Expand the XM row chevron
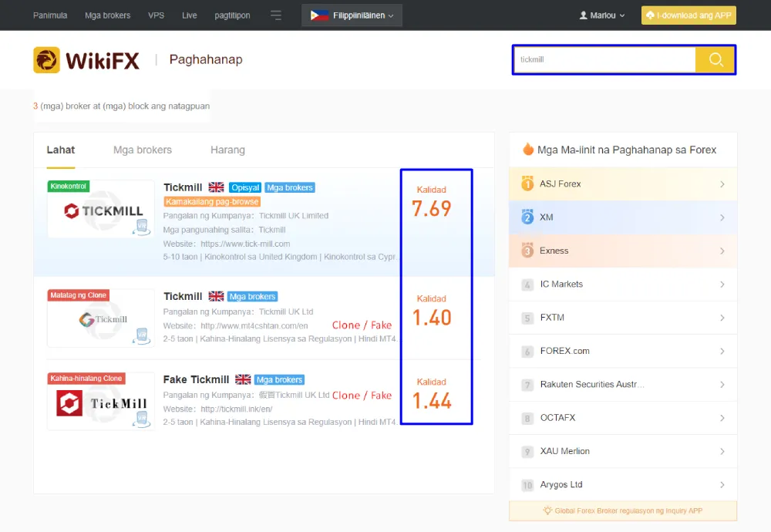Screen dimensions: 771x532 (x=722, y=217)
